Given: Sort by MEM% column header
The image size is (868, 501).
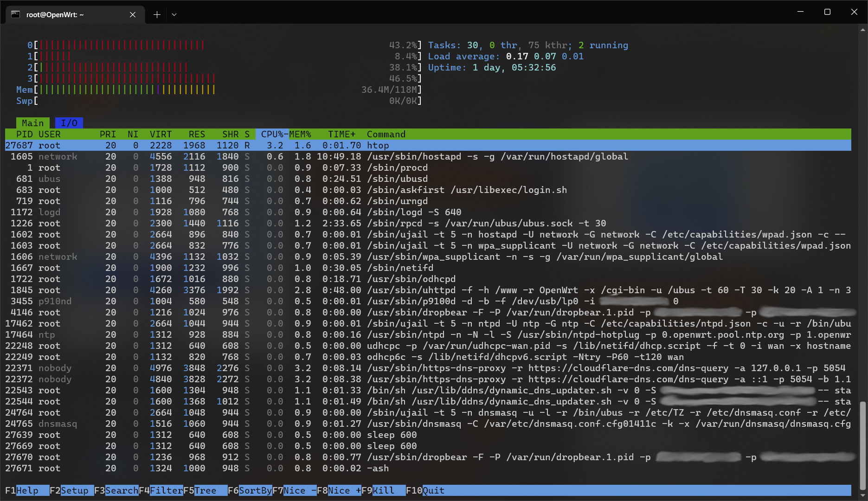Looking at the screenshot, I should pyautogui.click(x=300, y=134).
